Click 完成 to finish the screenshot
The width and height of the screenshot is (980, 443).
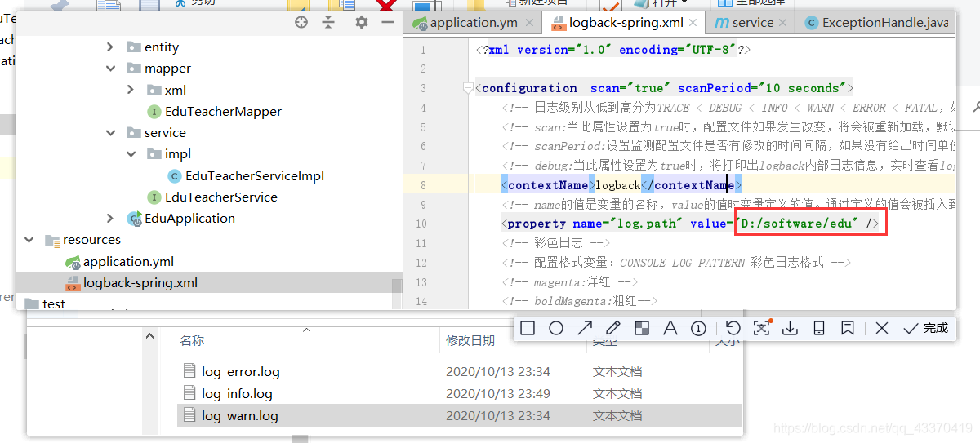926,328
